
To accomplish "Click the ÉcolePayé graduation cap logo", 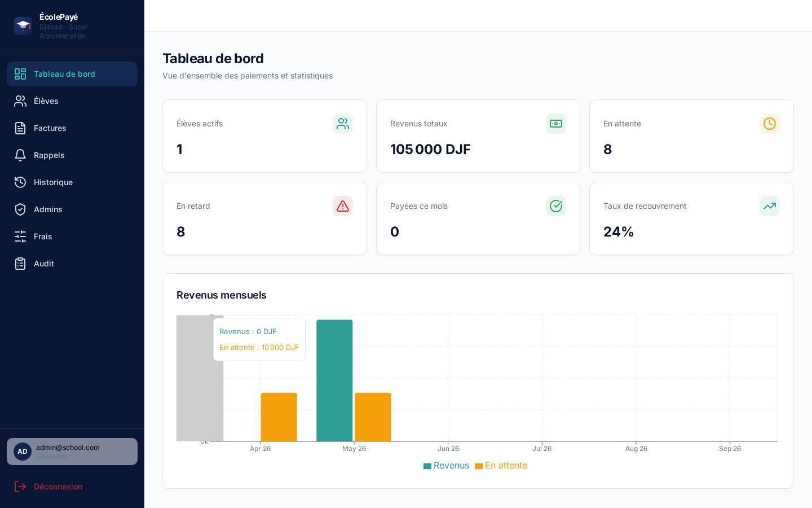I will [x=23, y=26].
